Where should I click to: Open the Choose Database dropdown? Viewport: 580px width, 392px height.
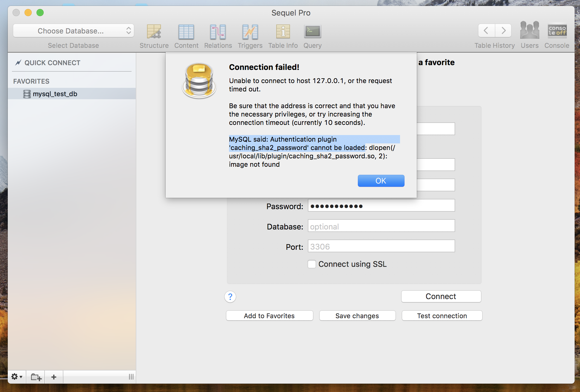[x=74, y=31]
